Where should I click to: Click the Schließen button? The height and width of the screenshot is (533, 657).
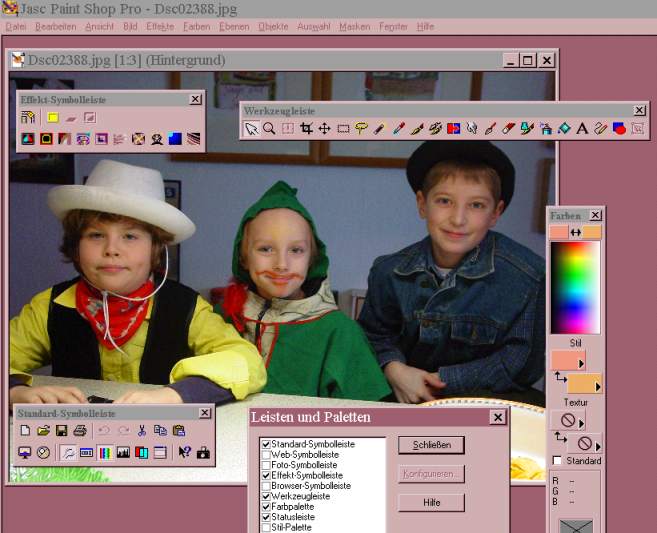[x=431, y=445]
